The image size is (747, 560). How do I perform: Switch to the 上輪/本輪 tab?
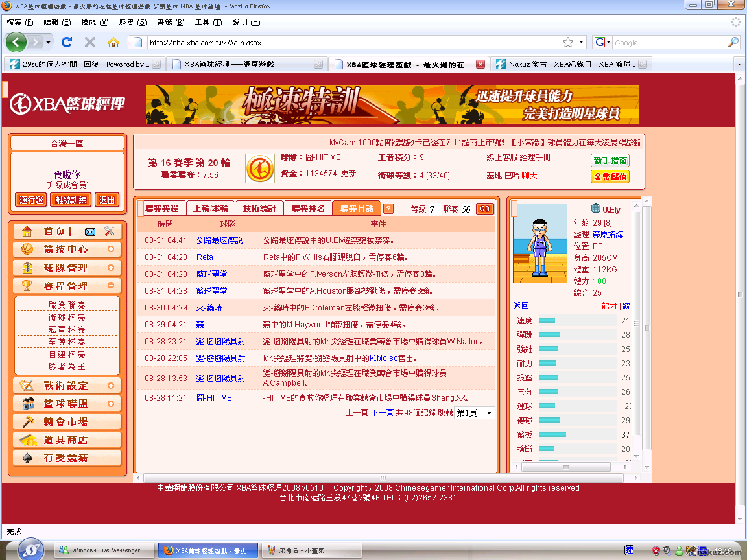(x=211, y=209)
